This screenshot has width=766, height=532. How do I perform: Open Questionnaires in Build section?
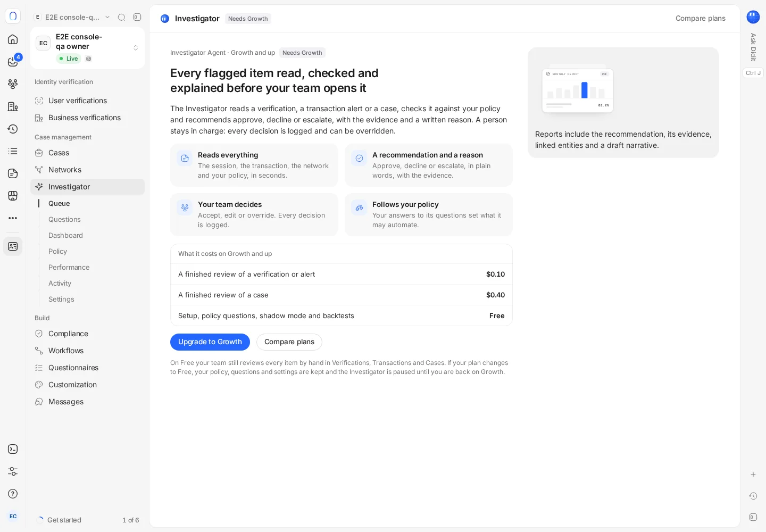point(87,368)
